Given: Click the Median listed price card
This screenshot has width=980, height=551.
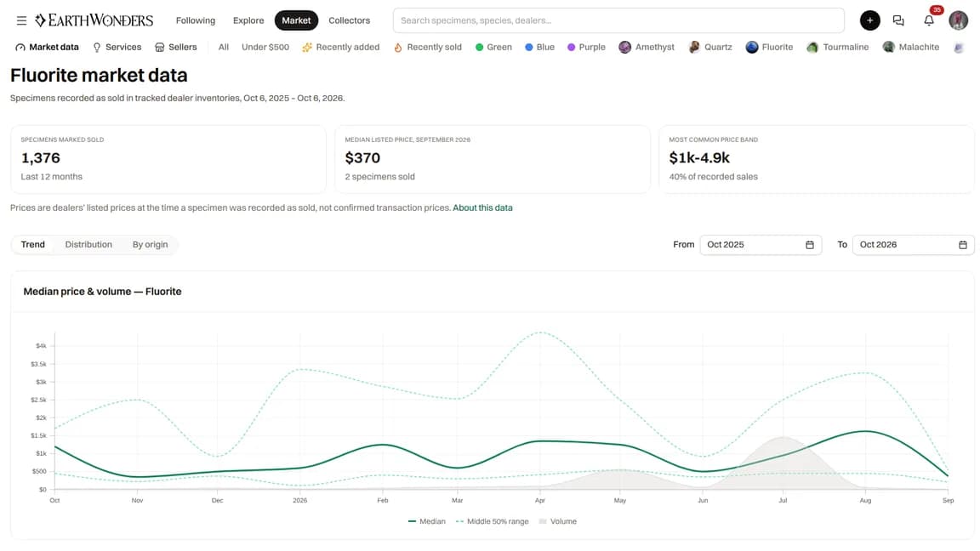Looking at the screenshot, I should [493, 159].
